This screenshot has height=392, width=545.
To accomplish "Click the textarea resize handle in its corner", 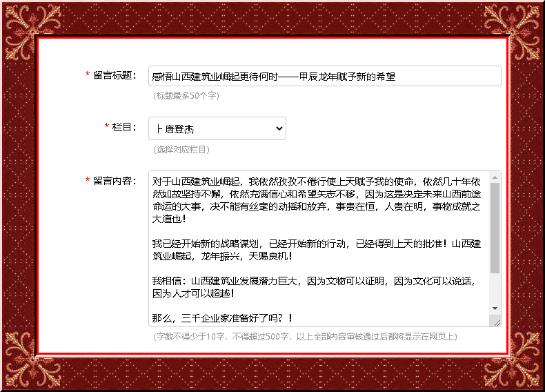I will point(496,322).
